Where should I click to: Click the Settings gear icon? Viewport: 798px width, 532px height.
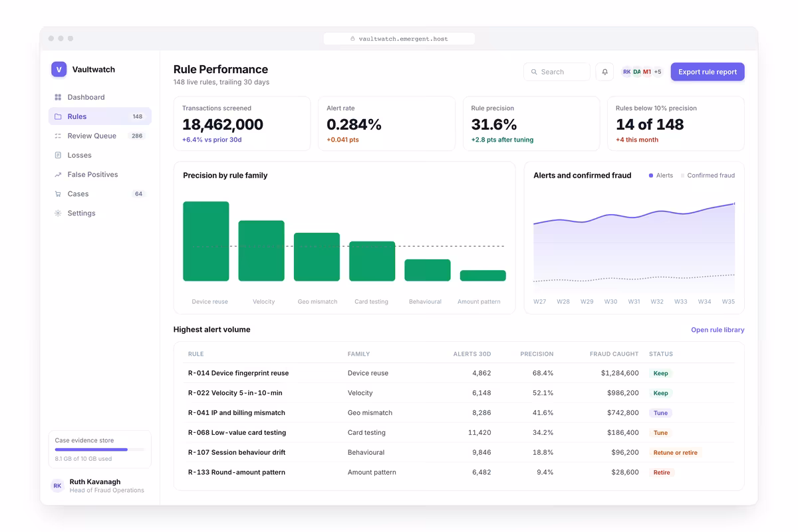(58, 213)
